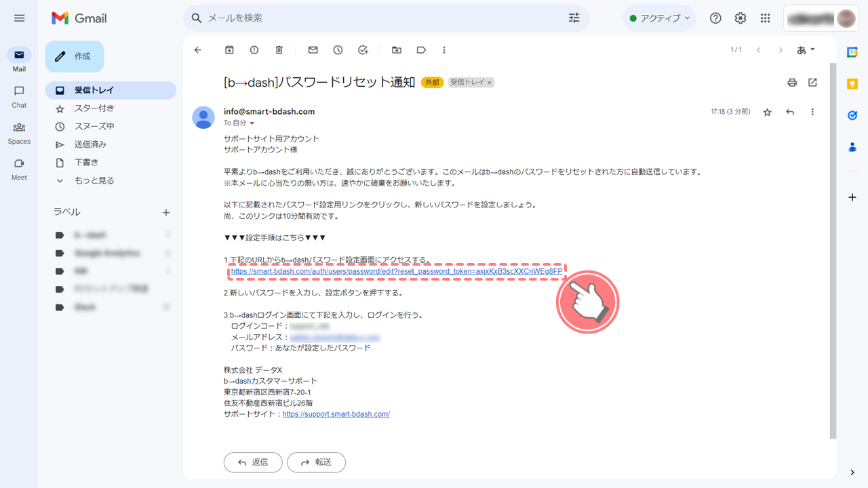868x488 pixels.
Task: Click the 作成 compose button
Action: point(75,56)
